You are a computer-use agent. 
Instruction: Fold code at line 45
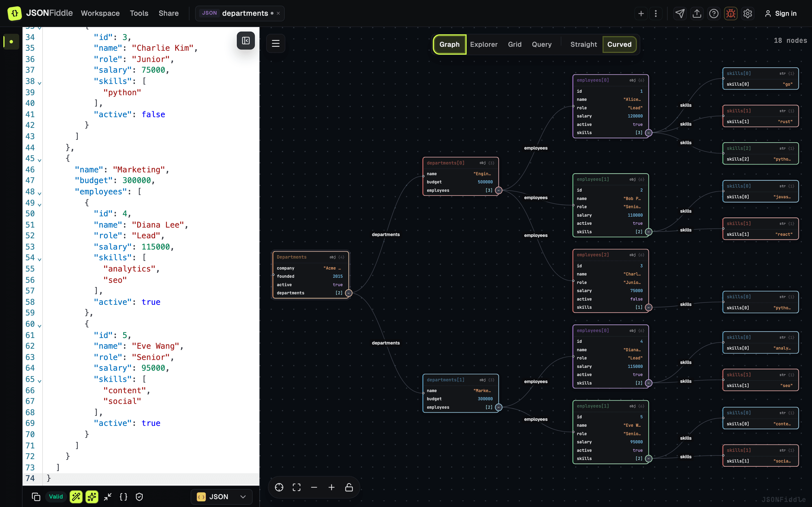tap(39, 160)
